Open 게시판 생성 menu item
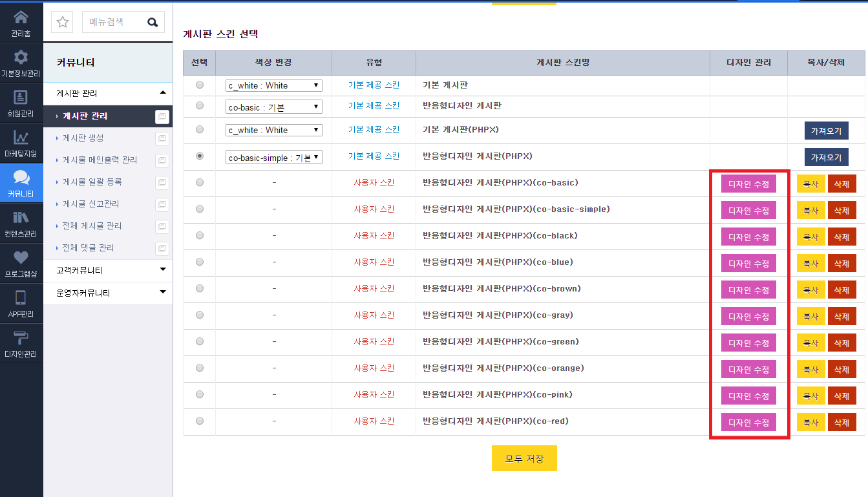 click(83, 138)
